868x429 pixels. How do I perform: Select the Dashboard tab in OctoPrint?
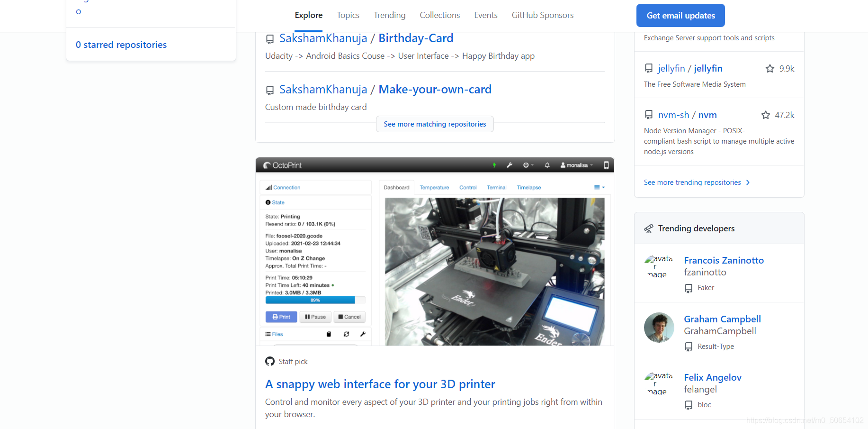396,187
